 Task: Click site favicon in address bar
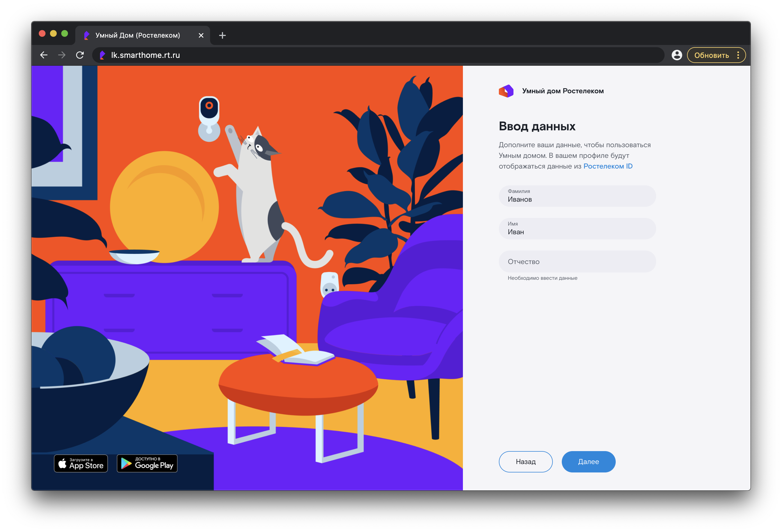[102, 55]
